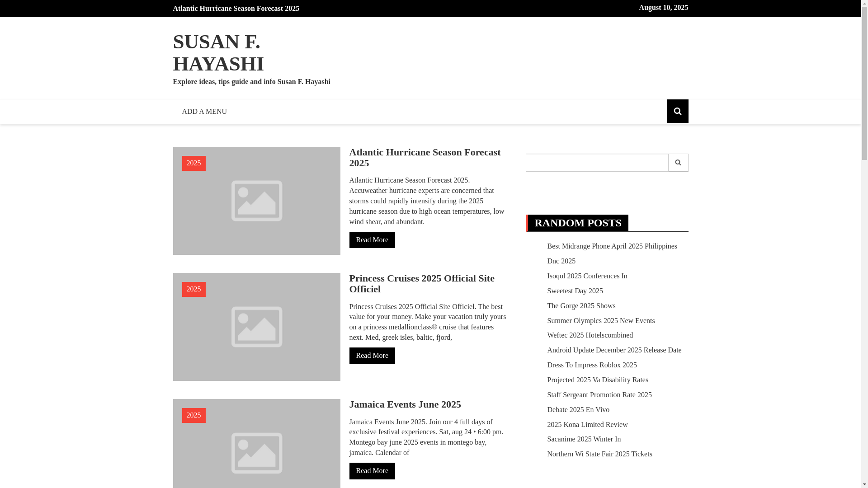Screen dimensions: 868x488
Task: Open Weftec 2025 Hotelscombined link
Action: pos(590,335)
